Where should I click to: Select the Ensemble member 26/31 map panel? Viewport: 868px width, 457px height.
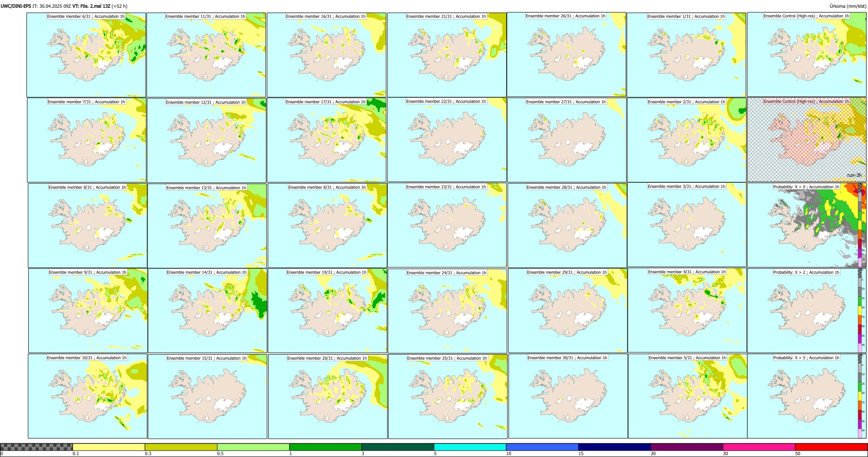click(x=566, y=54)
